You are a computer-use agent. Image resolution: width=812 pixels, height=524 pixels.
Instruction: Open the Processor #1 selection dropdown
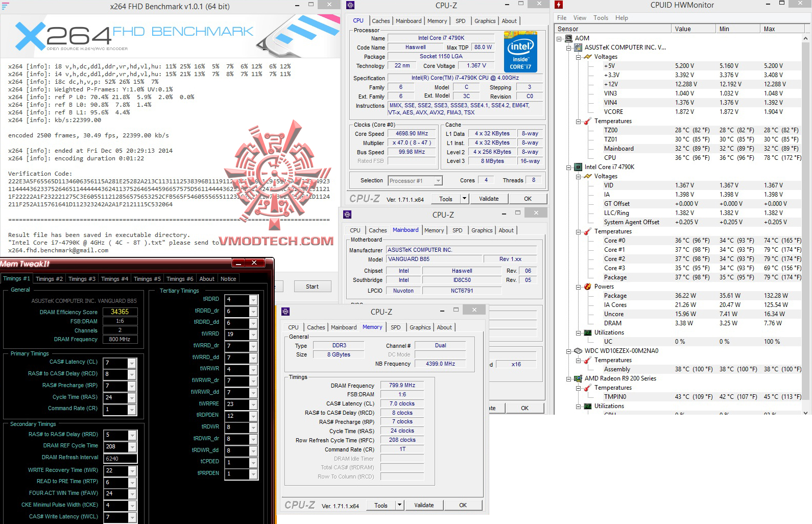point(438,181)
